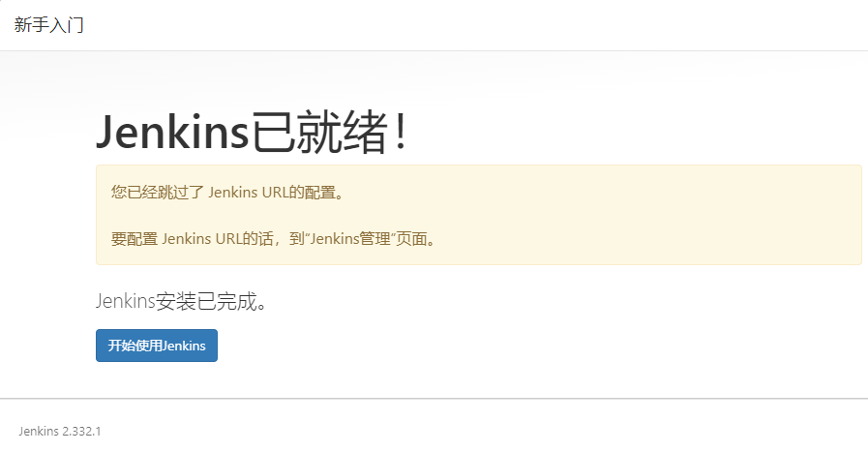Click the 2.332.1 version number
This screenshot has height=452, width=868.
81,432
